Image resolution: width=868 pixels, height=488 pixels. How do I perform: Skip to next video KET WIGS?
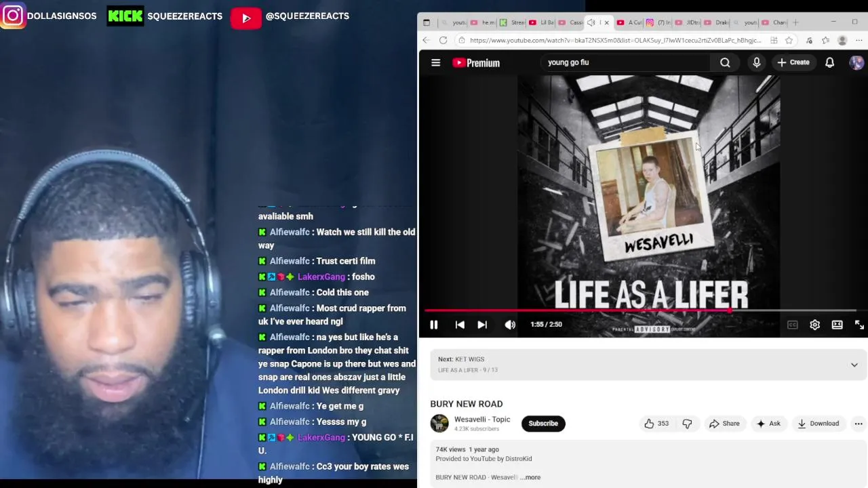(x=482, y=325)
